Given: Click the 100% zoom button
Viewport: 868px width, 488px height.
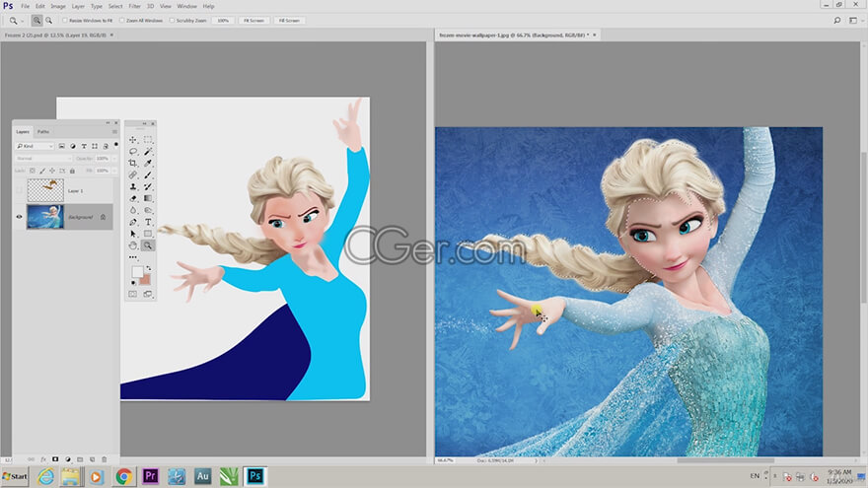Looking at the screenshot, I should click(223, 21).
